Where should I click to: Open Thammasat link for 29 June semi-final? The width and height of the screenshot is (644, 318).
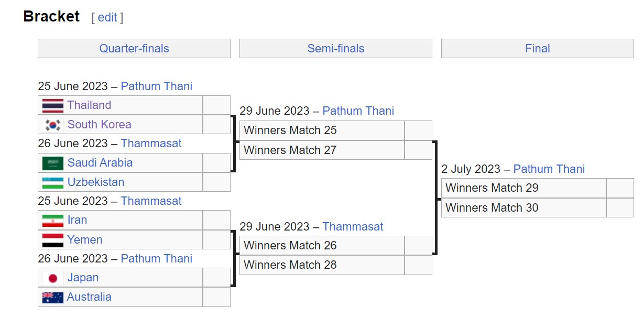(x=353, y=227)
